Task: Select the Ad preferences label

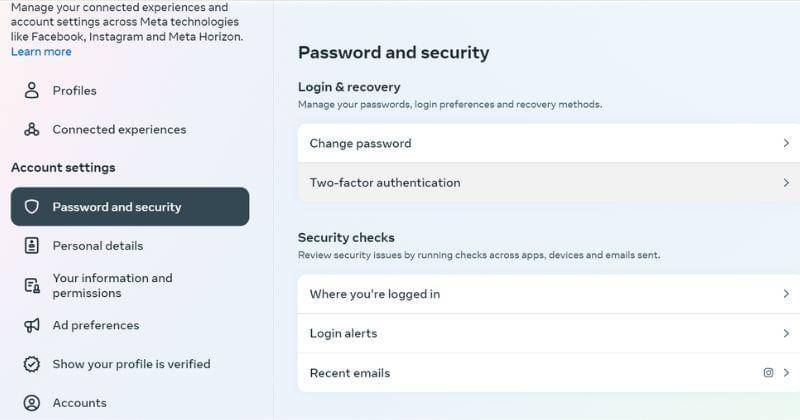Action: pos(96,326)
